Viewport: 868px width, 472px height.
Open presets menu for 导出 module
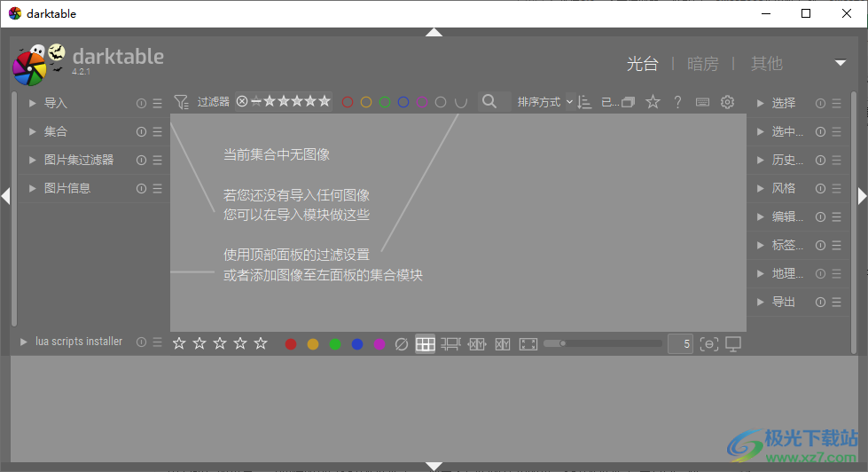[x=837, y=302]
